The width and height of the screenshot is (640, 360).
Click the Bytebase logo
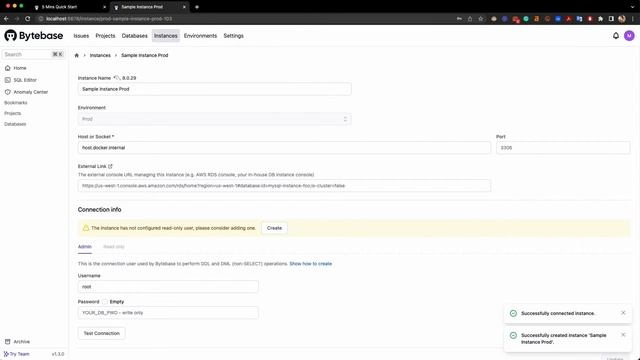[x=33, y=36]
